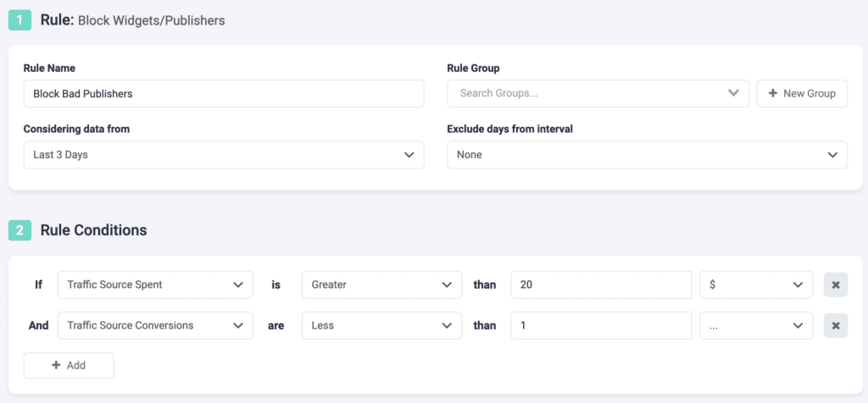The image size is (868, 403).
Task: Click the Exclude days from interval label
Action: (509, 130)
